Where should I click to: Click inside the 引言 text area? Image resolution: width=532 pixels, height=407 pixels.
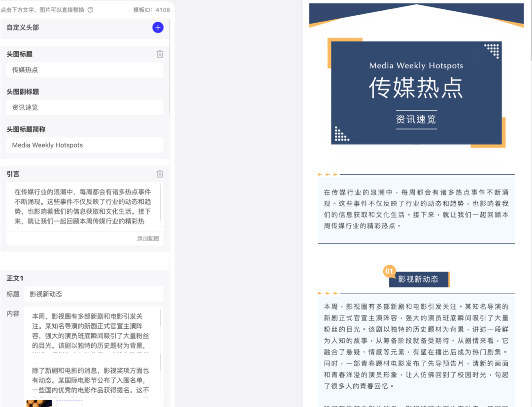tap(84, 207)
